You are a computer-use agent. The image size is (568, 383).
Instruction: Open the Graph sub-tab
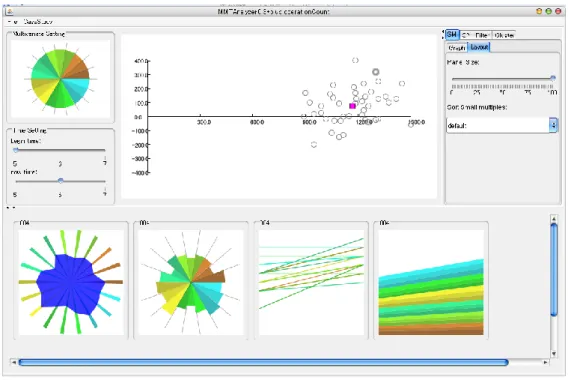(456, 47)
